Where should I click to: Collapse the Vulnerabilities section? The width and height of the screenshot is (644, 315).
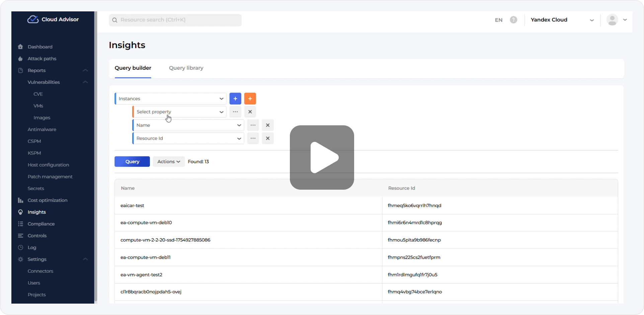click(x=85, y=82)
